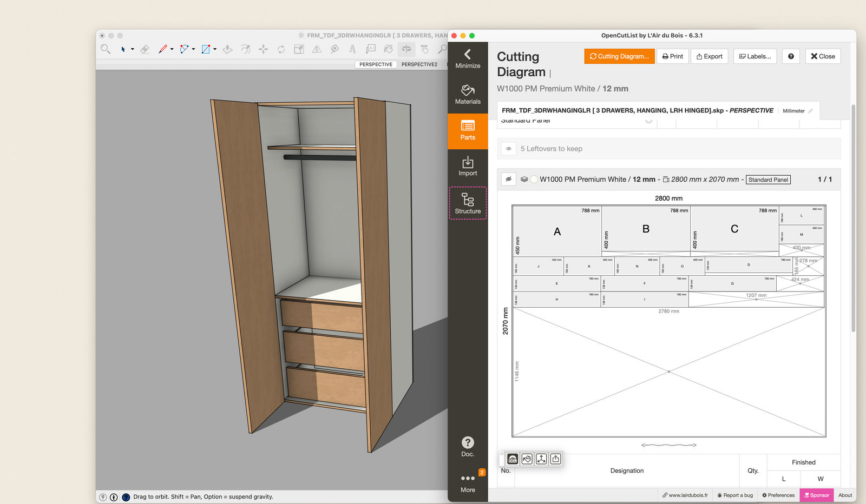This screenshot has height=504, width=866.
Task: Select part A in the cutting diagram
Action: (x=557, y=231)
